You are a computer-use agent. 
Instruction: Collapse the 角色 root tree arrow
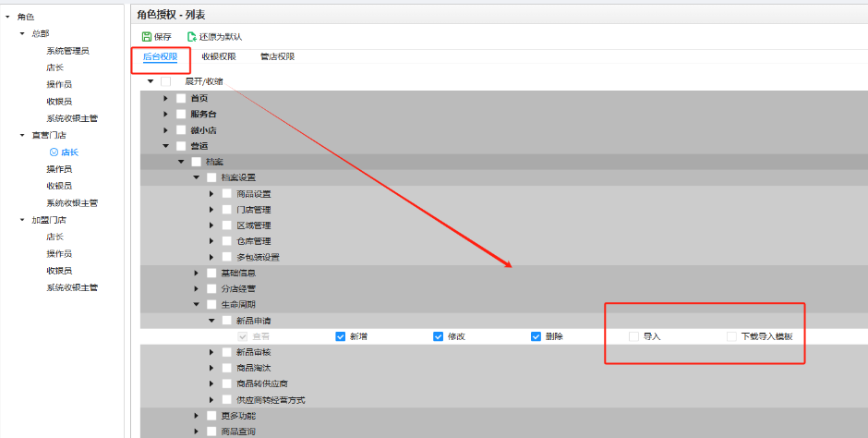click(x=7, y=18)
